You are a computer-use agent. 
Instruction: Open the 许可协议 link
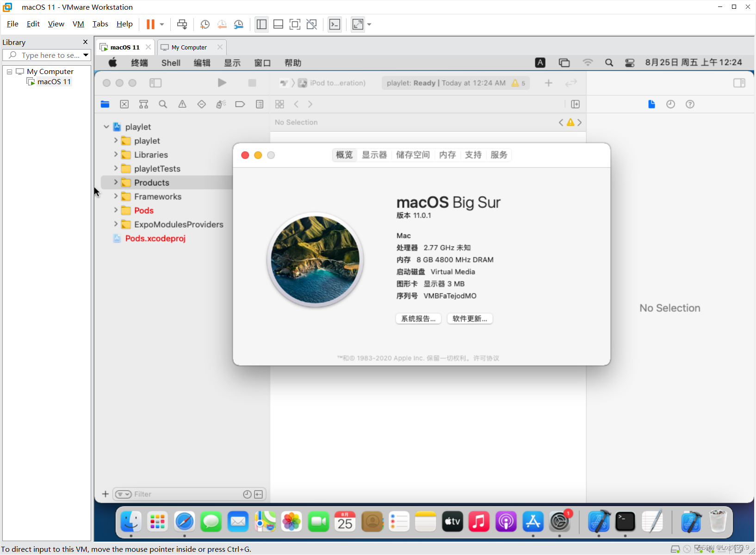tap(486, 358)
